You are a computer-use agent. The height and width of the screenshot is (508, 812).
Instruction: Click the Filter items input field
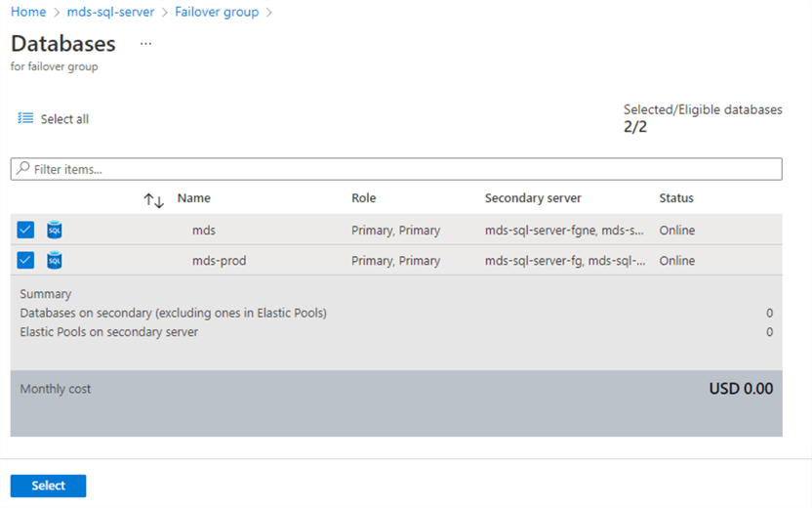(x=396, y=169)
